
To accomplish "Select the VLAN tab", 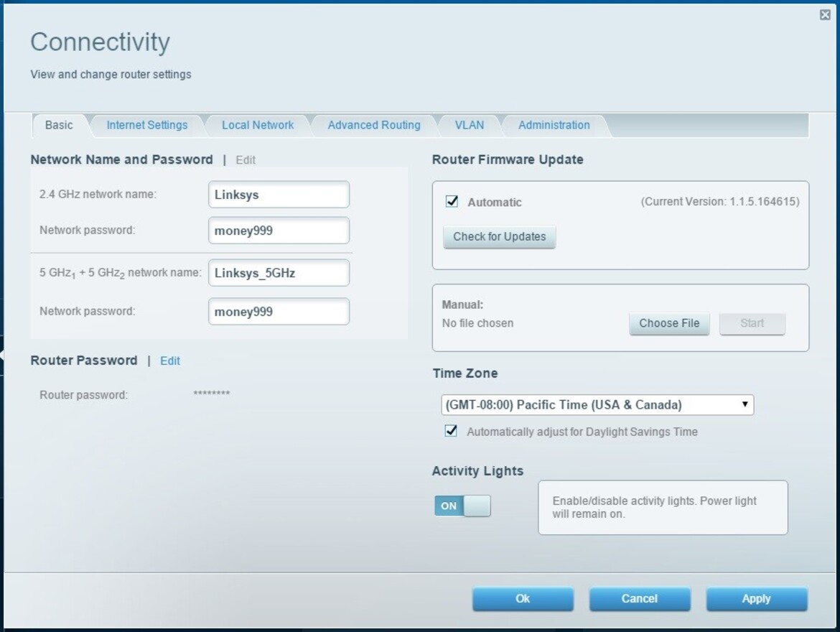I will click(x=470, y=126).
